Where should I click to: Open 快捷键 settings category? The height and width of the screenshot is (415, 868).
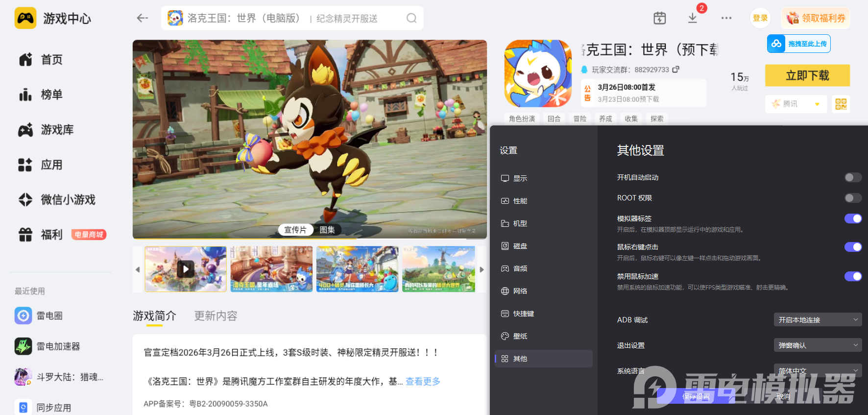[x=544, y=314]
